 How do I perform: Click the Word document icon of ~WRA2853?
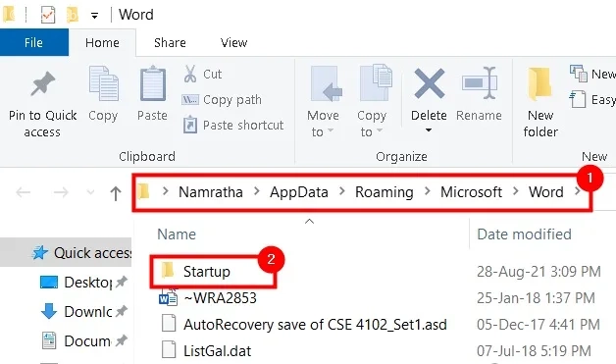(x=168, y=297)
